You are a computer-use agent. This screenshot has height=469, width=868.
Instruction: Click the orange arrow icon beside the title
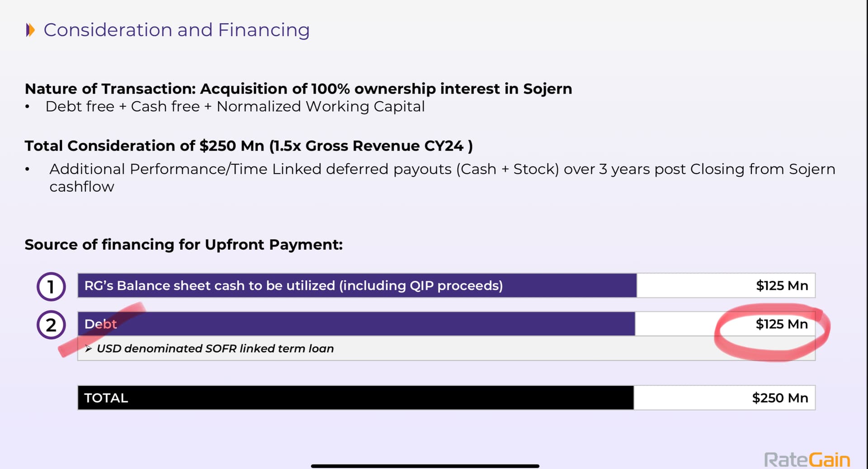(x=30, y=30)
